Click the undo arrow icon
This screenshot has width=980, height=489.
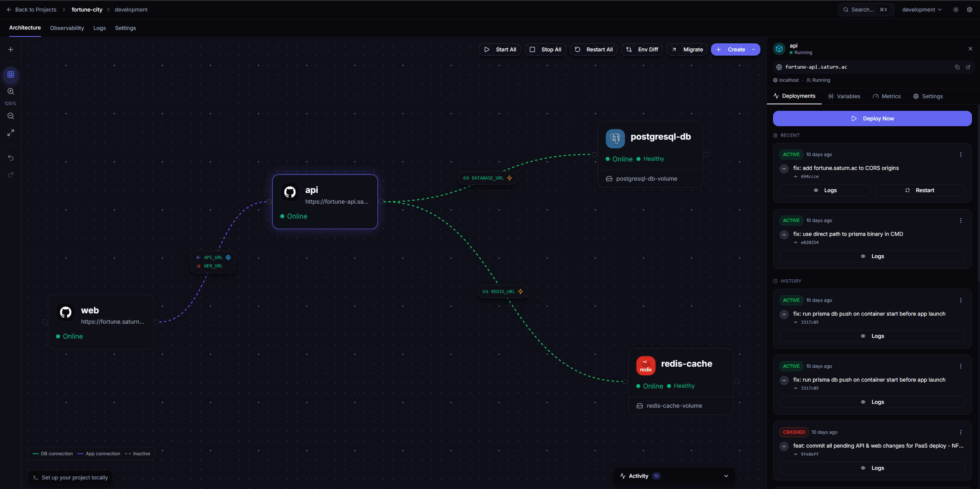[11, 158]
